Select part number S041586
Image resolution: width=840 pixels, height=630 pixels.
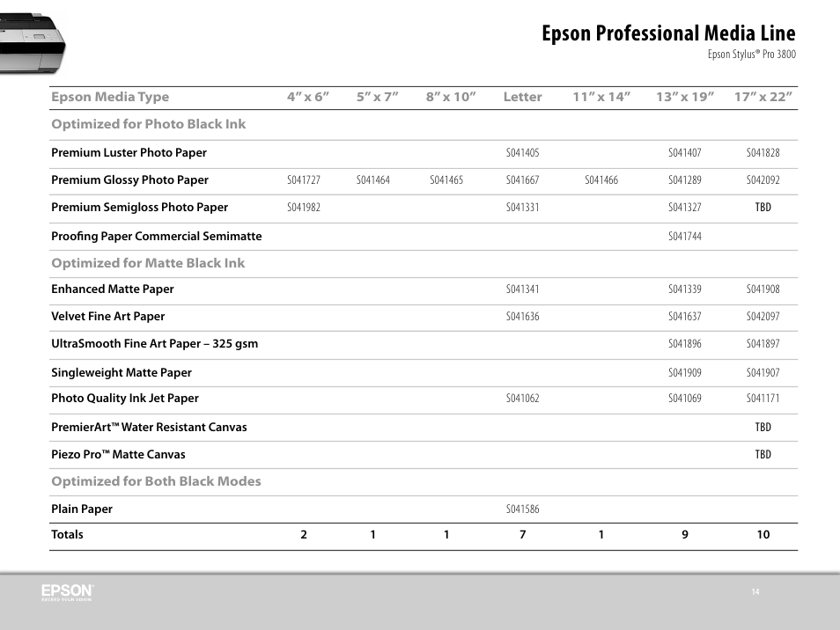(x=522, y=509)
